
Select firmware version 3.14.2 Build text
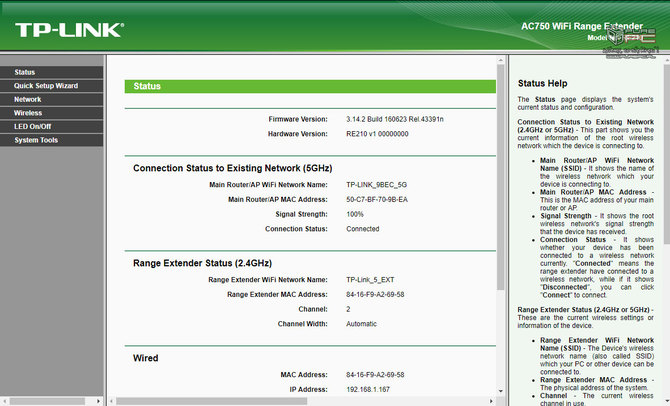395,119
